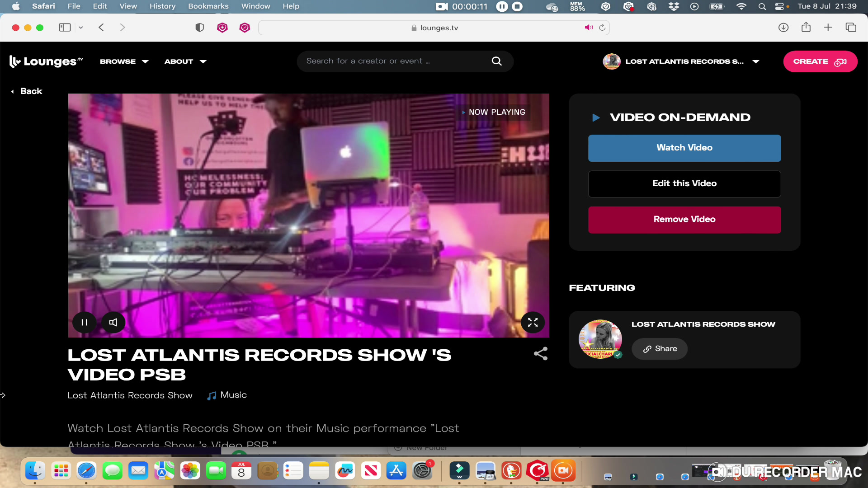868x488 pixels.
Task: Click the share icon beside video title
Action: (x=541, y=354)
